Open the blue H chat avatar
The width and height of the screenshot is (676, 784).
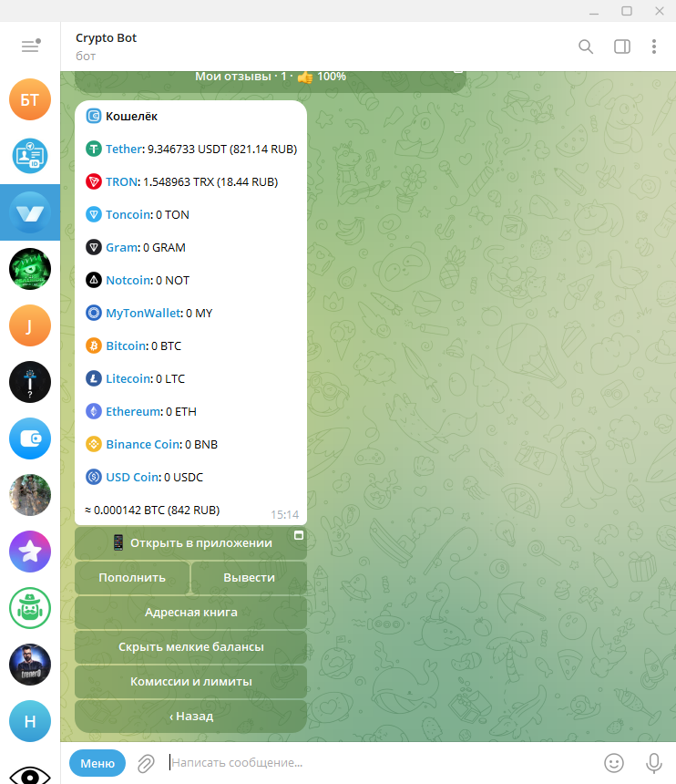tap(30, 721)
